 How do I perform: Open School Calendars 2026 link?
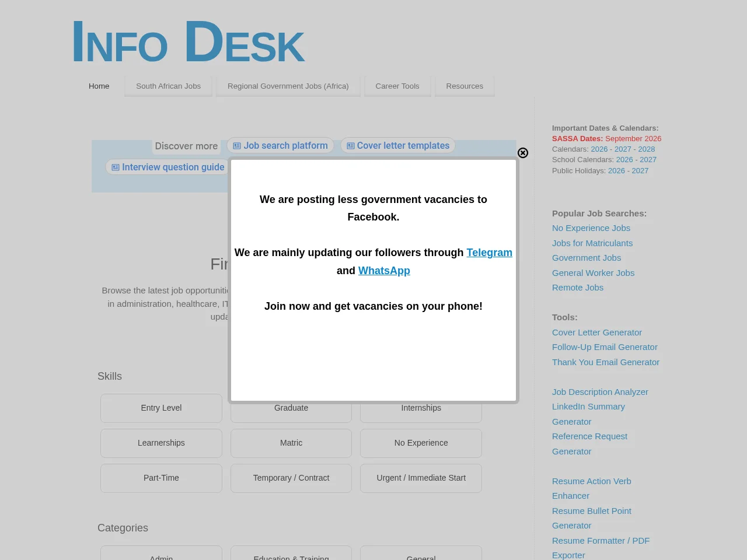point(624,160)
